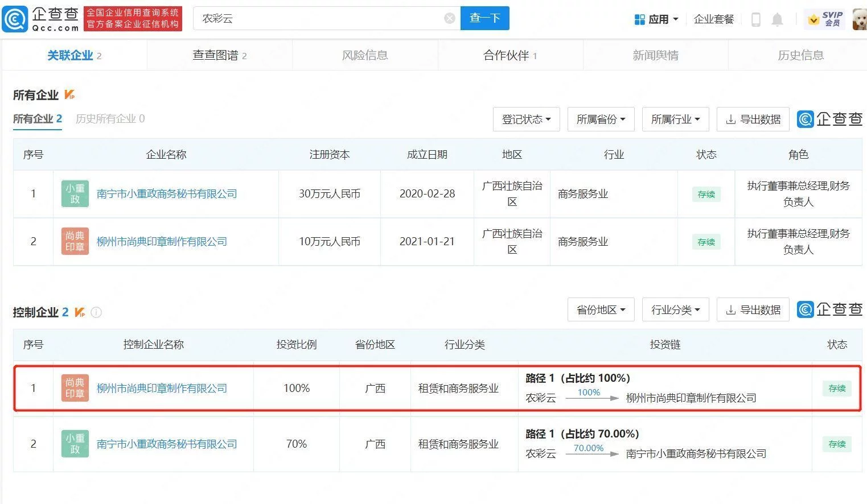Click the VIP badge beside 所有企业
867x504 pixels.
coord(69,94)
